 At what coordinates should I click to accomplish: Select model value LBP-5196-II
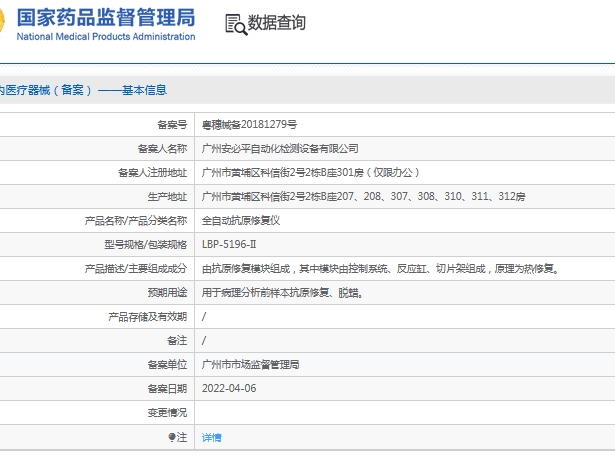click(229, 245)
